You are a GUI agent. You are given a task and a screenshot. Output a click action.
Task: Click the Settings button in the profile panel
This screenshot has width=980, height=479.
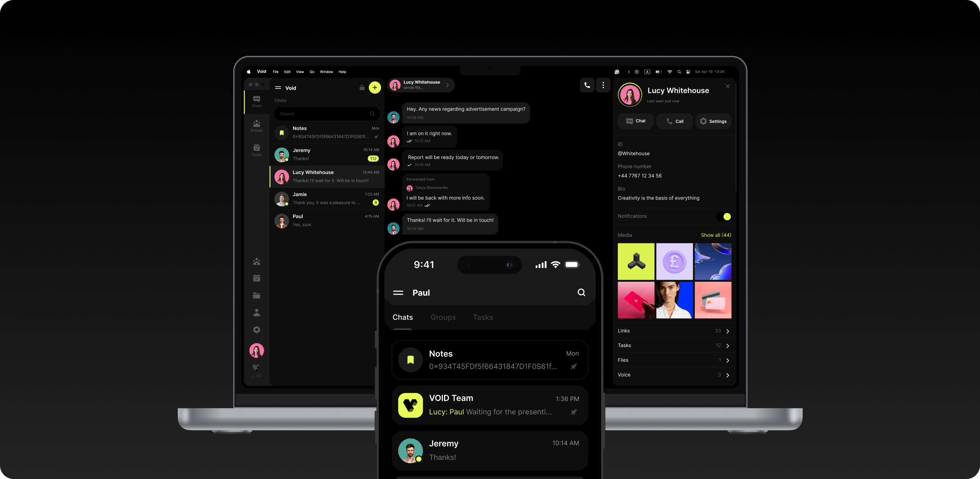(713, 121)
